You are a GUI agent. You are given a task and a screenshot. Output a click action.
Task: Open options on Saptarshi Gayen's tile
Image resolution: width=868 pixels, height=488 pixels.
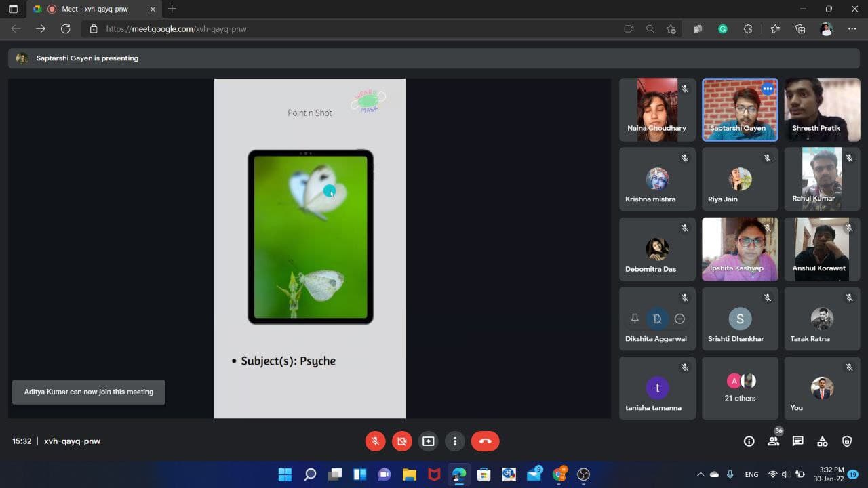pyautogui.click(x=768, y=89)
